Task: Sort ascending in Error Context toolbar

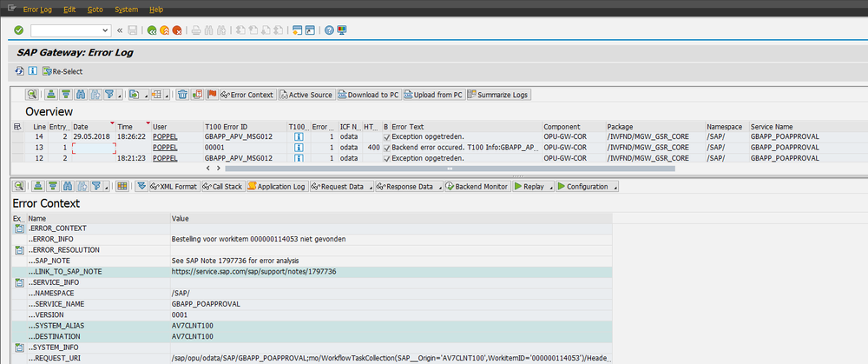Action: [38, 187]
